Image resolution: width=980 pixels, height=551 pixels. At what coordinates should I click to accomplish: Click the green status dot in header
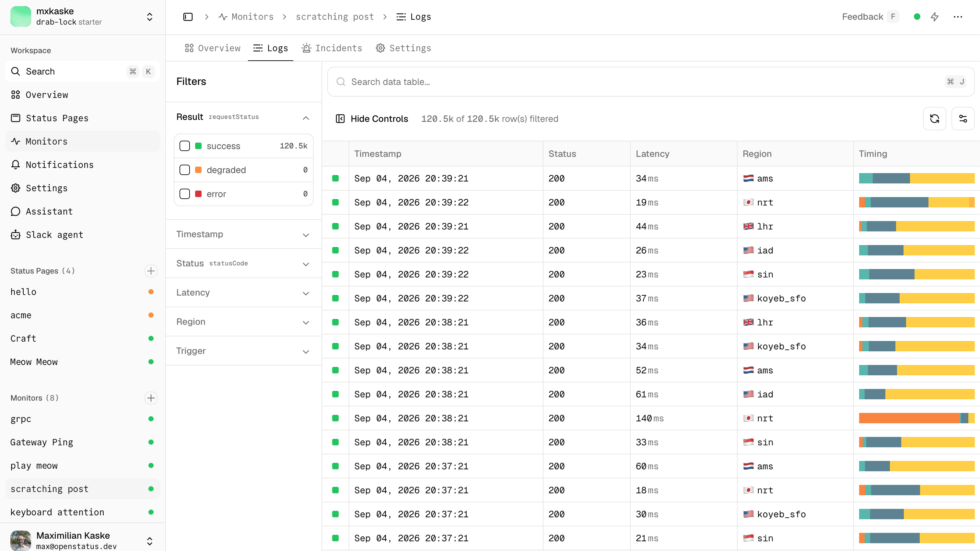click(917, 17)
